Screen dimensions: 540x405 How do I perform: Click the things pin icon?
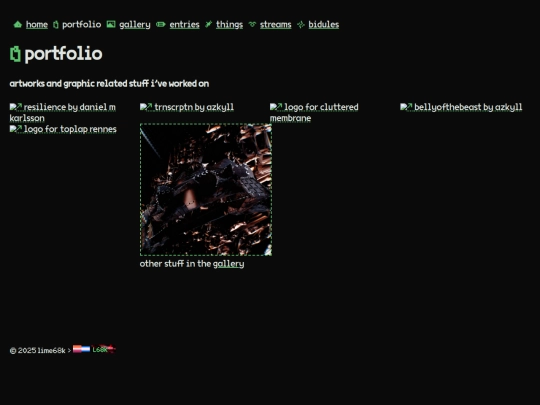pos(209,24)
